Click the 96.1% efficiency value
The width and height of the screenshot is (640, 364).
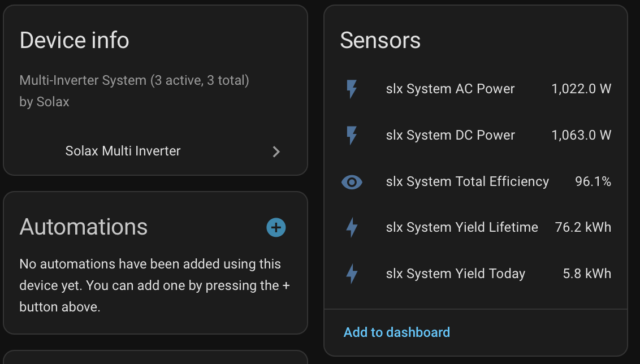point(593,182)
